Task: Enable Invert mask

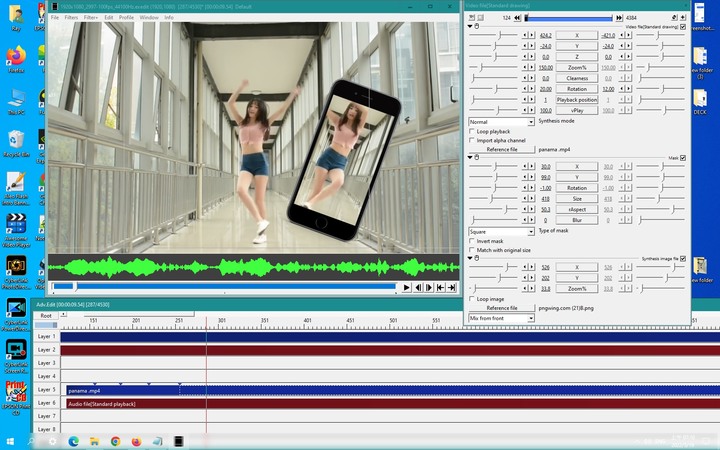Action: pyautogui.click(x=472, y=241)
